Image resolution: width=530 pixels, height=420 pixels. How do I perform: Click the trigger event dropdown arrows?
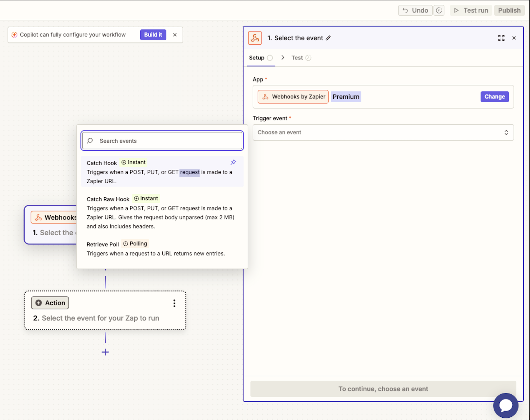tap(506, 132)
